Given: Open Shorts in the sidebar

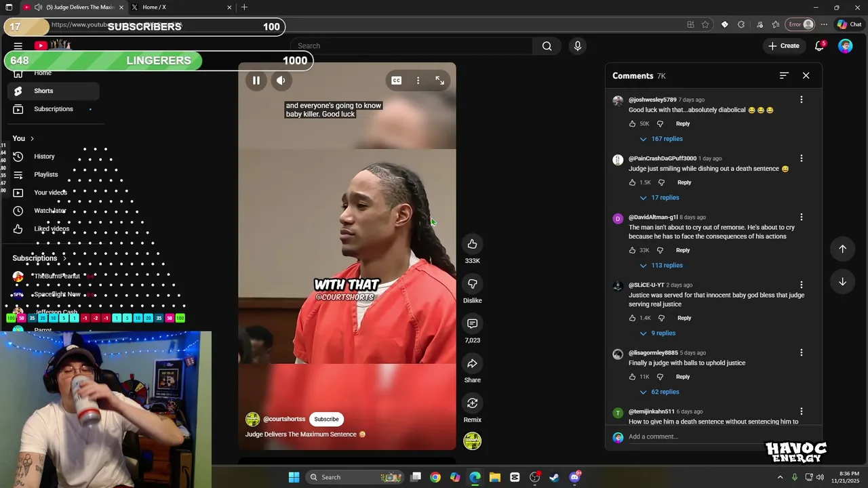Looking at the screenshot, I should pos(53,91).
